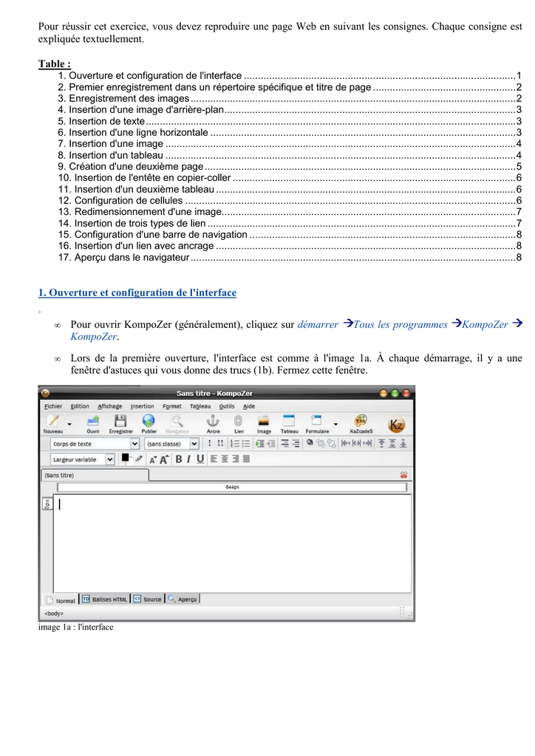Click the Ouverture et configuration heading link
This screenshot has height=756, width=535.
pos(137,292)
